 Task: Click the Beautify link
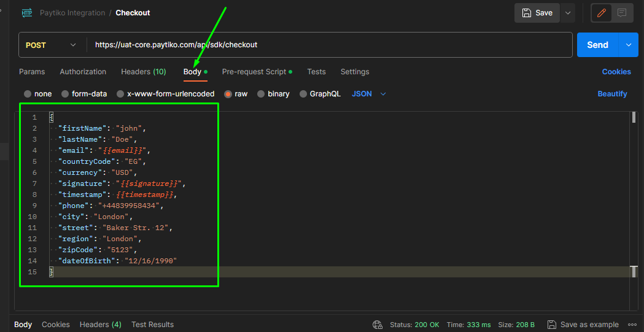coord(612,94)
